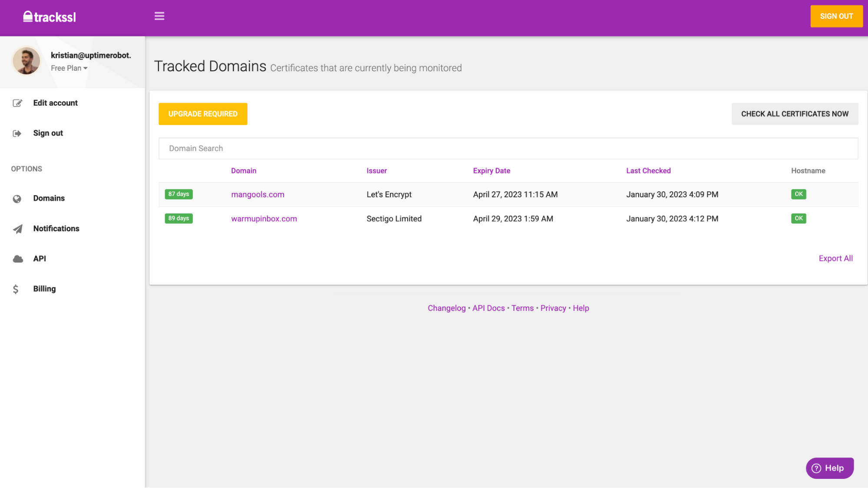Open the API Docs footer link
Viewport: 868px width, 488px height.
pyautogui.click(x=488, y=308)
